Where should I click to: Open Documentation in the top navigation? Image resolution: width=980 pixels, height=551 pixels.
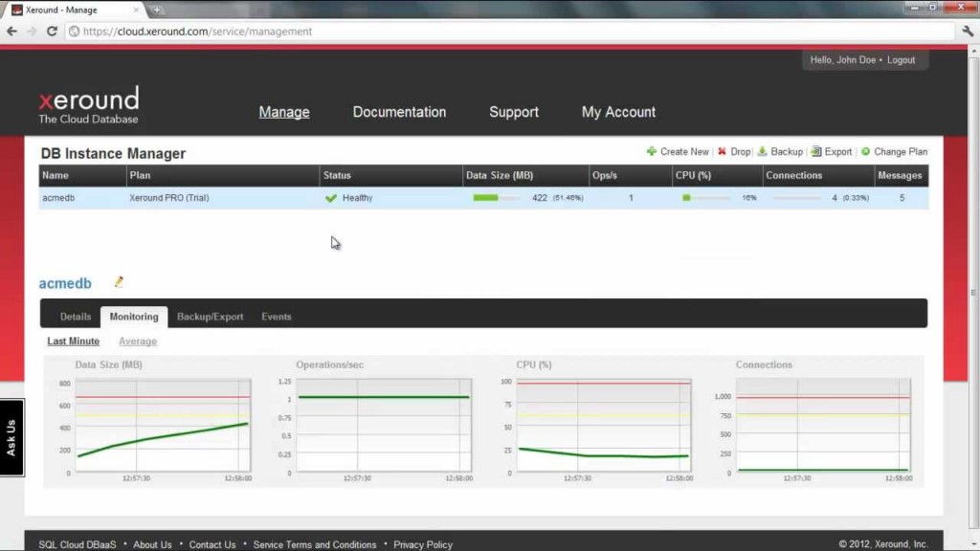[399, 112]
